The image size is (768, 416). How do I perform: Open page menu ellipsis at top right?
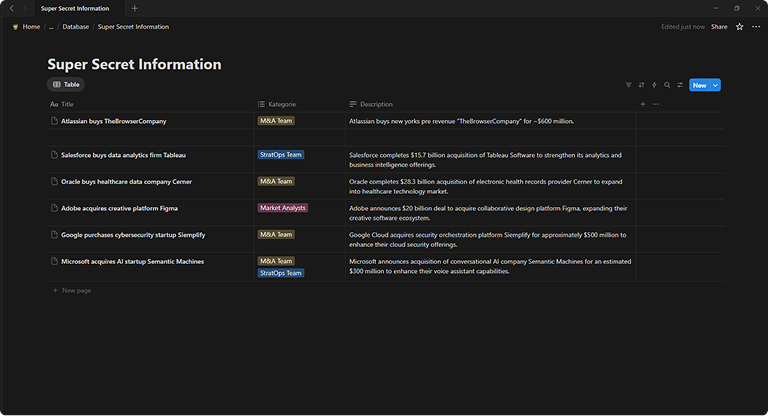click(756, 26)
